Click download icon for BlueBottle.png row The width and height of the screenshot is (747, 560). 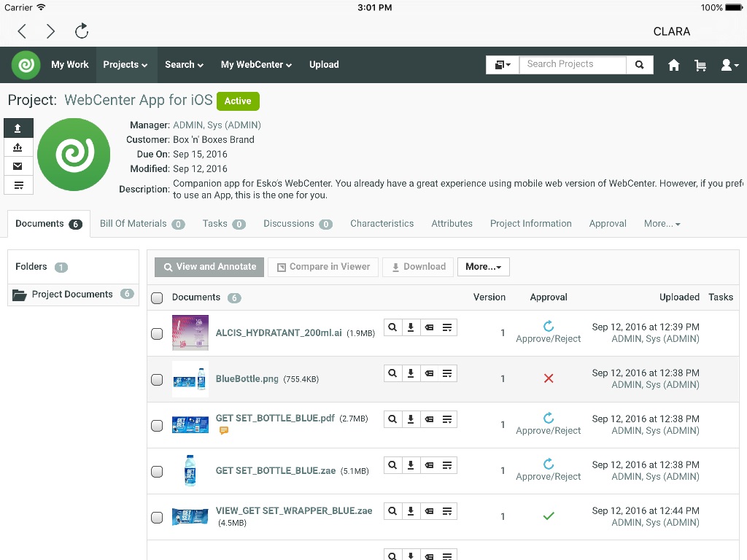(411, 373)
